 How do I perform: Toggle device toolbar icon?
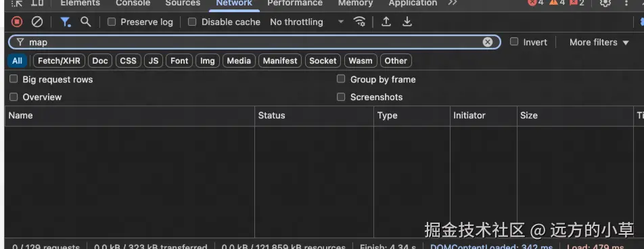tap(37, 3)
